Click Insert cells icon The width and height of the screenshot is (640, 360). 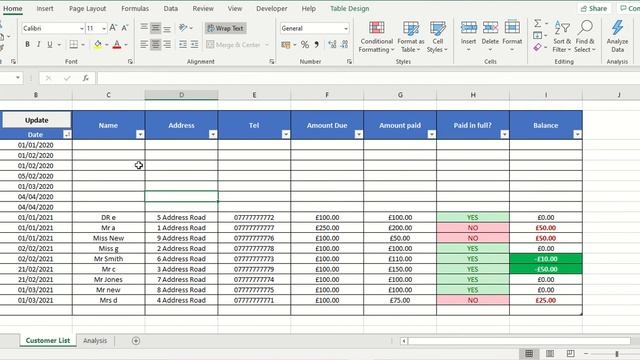tap(469, 28)
